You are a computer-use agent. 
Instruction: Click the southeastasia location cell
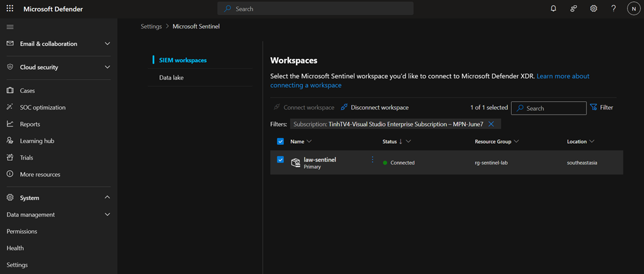582,163
